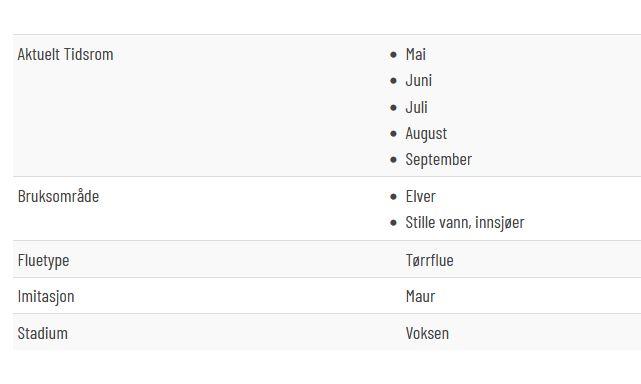This screenshot has width=641, height=384.
Task: Click the Aktuelt Tidsrom label
Action: coord(65,54)
